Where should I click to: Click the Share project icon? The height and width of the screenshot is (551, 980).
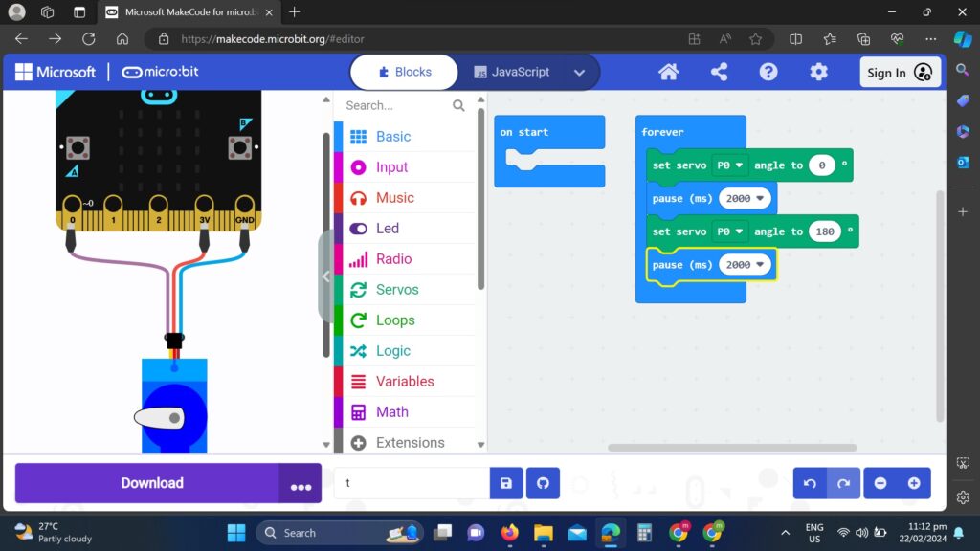point(719,73)
